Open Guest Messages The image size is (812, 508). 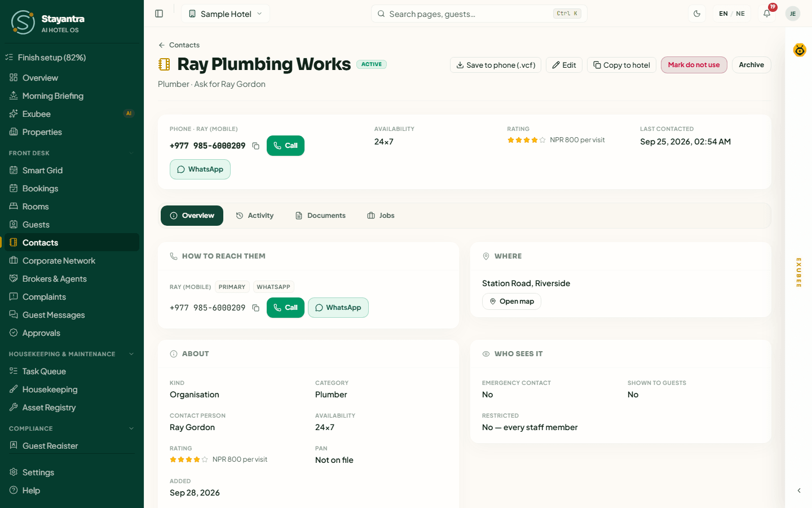(x=72, y=315)
